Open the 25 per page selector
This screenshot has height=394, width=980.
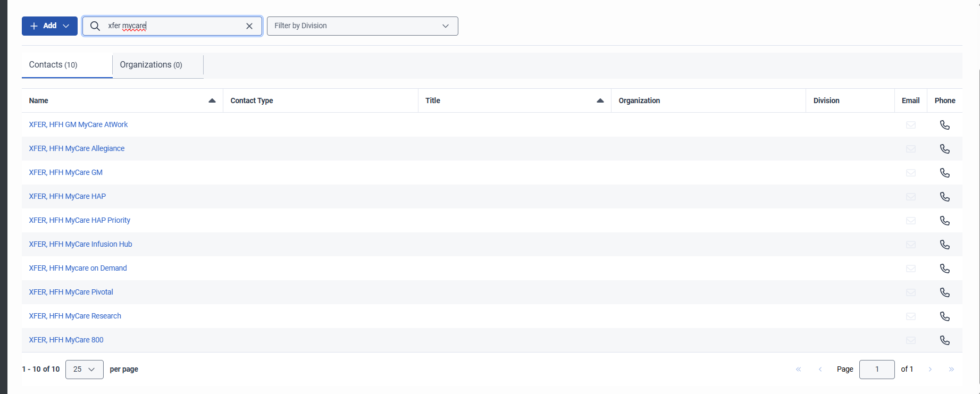[85, 370]
